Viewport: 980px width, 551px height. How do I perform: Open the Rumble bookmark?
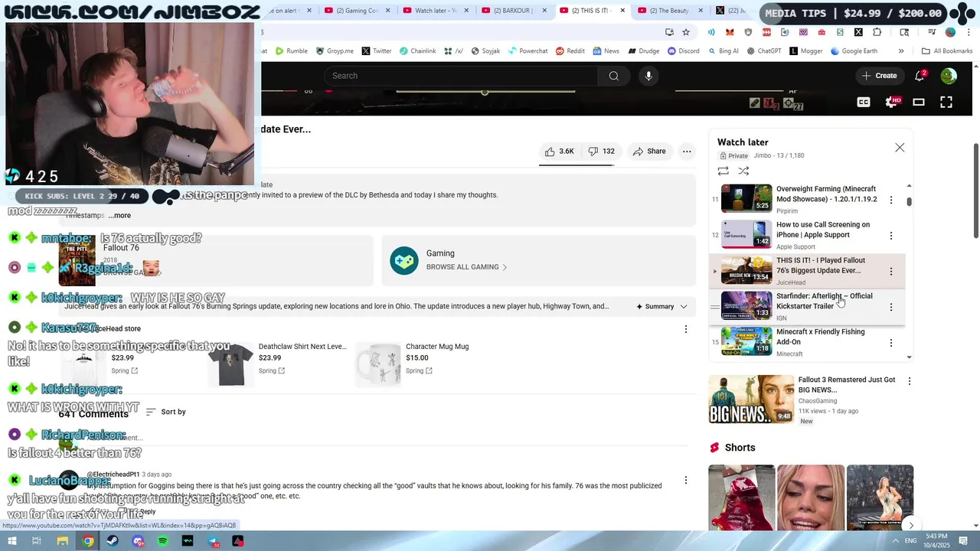click(292, 51)
